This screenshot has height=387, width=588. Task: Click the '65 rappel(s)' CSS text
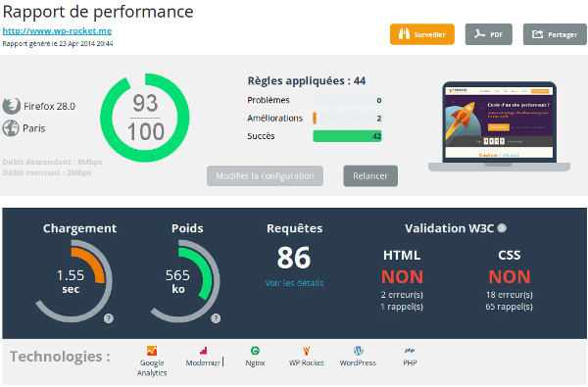tap(510, 307)
